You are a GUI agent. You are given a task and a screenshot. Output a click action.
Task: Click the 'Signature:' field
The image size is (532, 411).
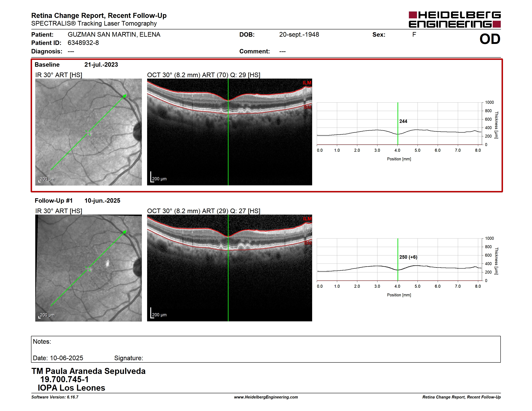(x=129, y=358)
